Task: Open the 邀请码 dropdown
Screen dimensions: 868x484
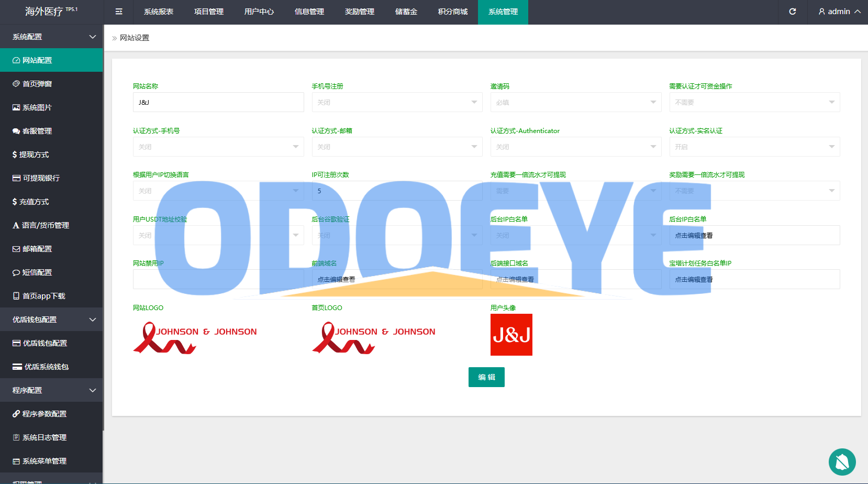Action: click(576, 102)
